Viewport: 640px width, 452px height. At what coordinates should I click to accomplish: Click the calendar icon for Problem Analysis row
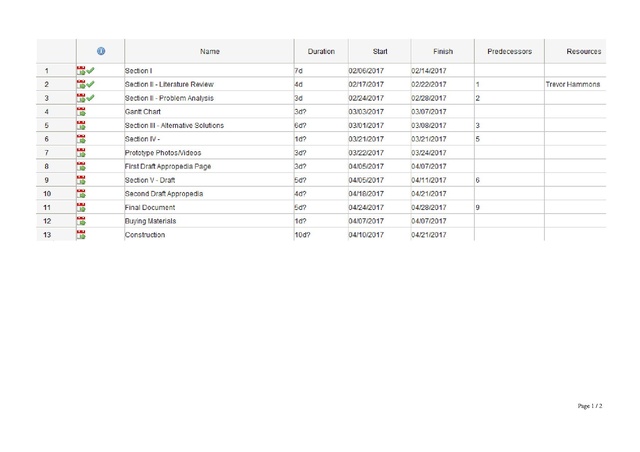[81, 98]
